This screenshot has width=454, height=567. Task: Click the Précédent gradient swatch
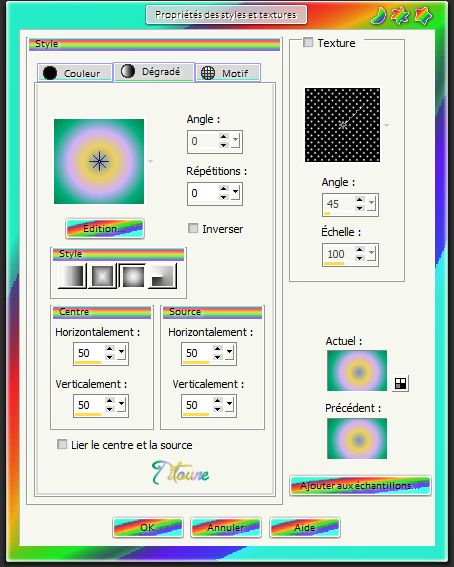357,438
